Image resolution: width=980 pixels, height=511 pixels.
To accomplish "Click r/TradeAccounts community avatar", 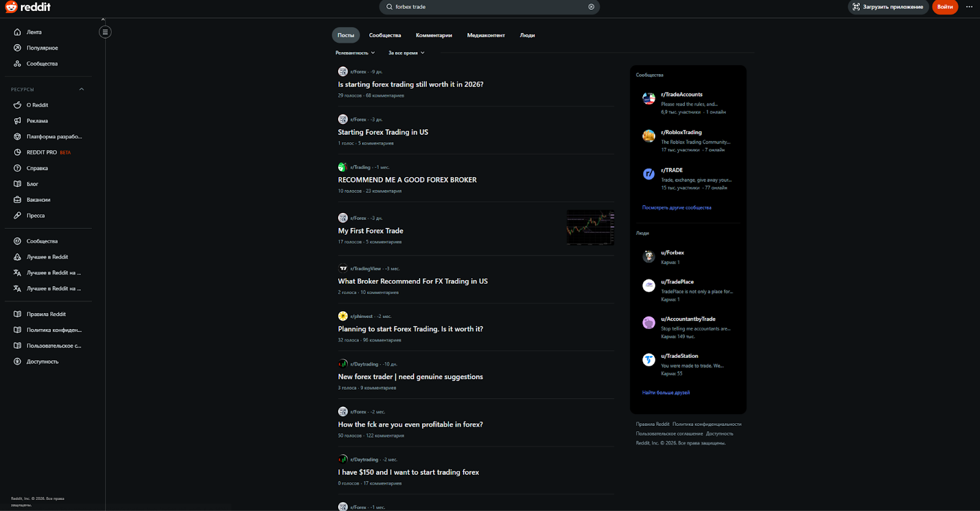I will coord(649,99).
